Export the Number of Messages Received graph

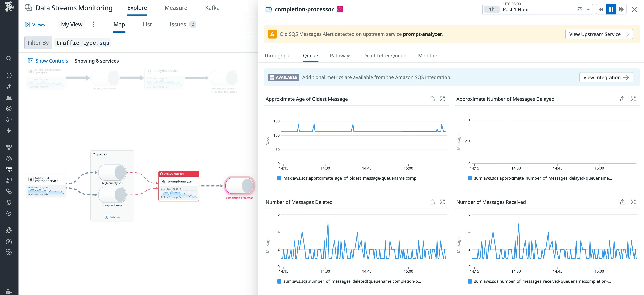click(x=622, y=202)
